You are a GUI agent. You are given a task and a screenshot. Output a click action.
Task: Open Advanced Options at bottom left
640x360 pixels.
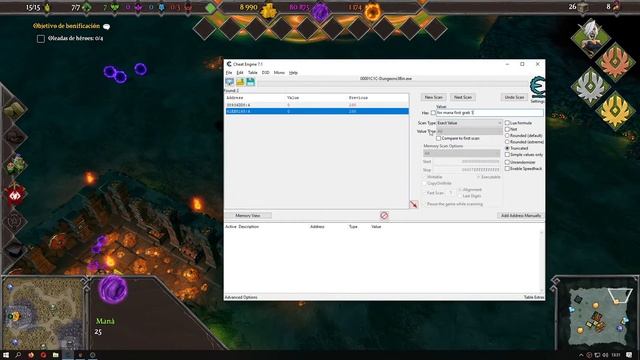click(x=241, y=297)
